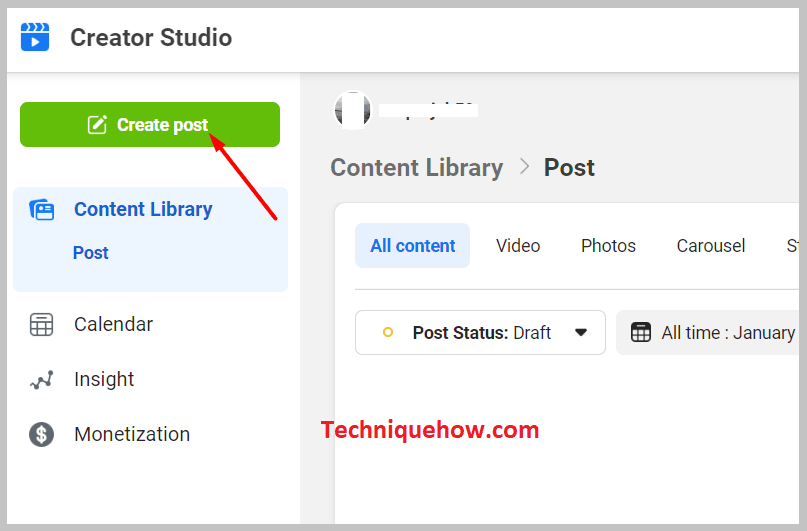Switch to the Carousel tab
Image resolution: width=807 pixels, height=531 pixels.
click(711, 246)
